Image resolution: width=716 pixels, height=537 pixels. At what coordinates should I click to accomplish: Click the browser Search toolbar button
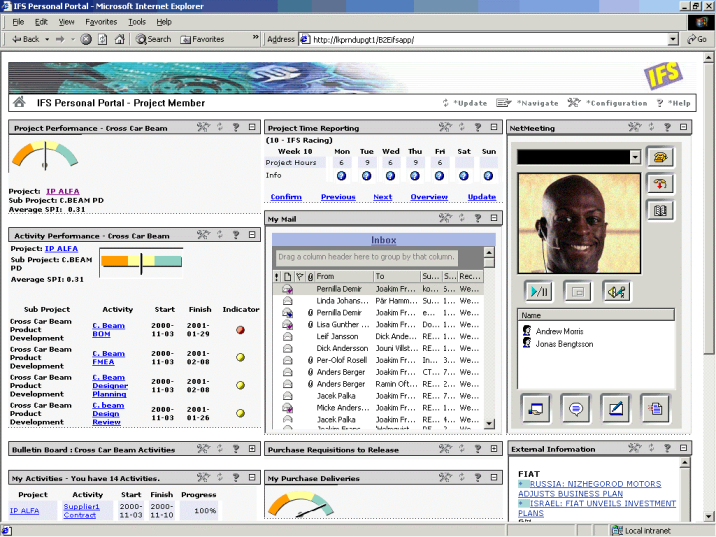click(153, 39)
